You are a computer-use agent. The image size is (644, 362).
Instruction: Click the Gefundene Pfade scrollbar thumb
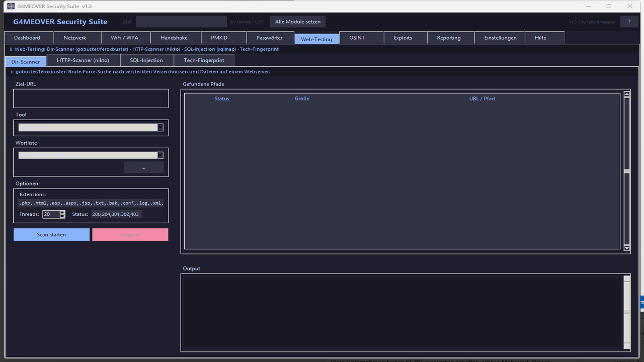click(627, 171)
